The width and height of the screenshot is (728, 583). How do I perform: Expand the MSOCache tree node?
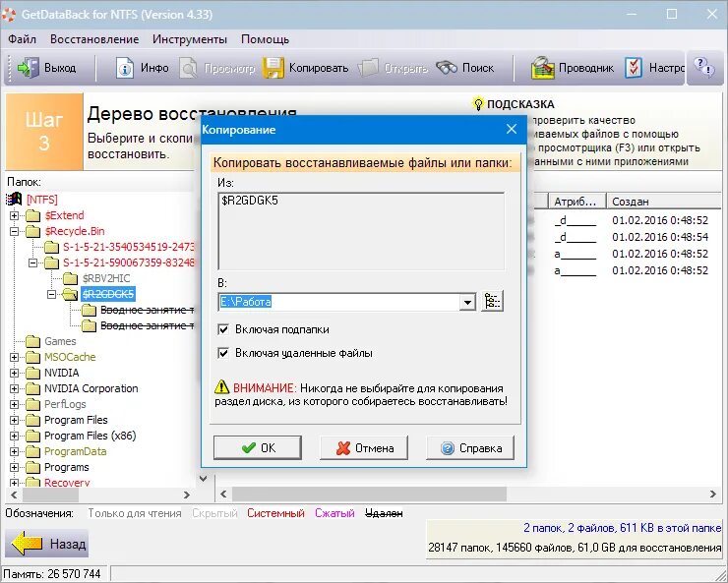[15, 357]
